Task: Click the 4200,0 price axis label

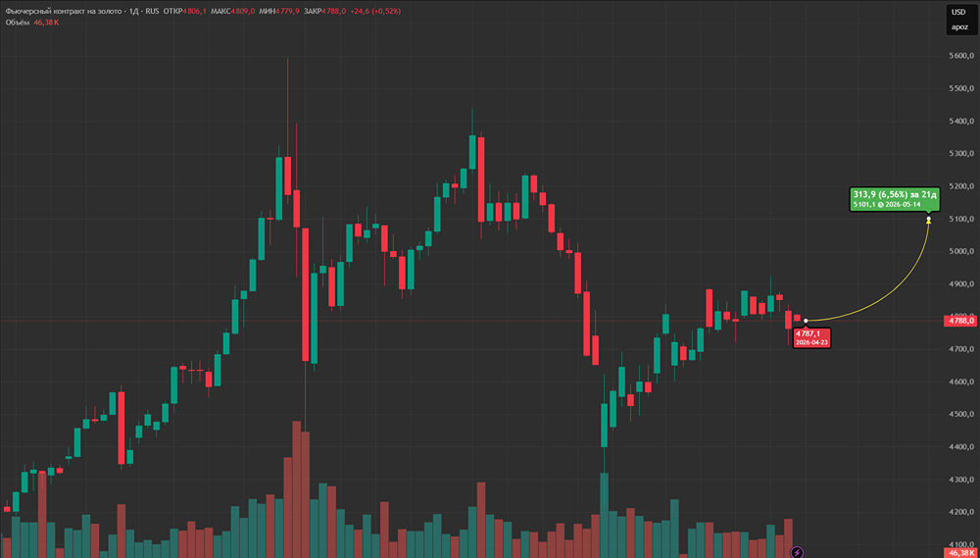Action: (x=961, y=512)
